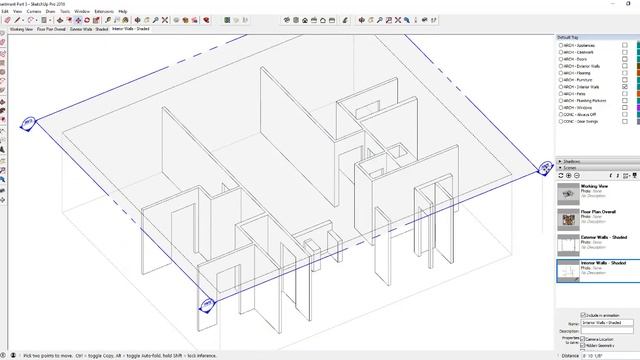Change ARCH - Exterior Walls layer color swatch
Viewport: 640px width, 360px height.
638,66
